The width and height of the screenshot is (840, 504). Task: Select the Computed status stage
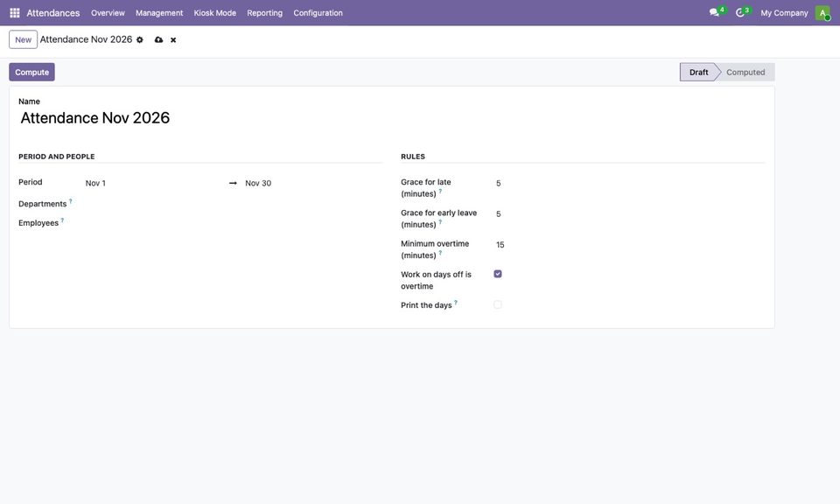tap(745, 73)
